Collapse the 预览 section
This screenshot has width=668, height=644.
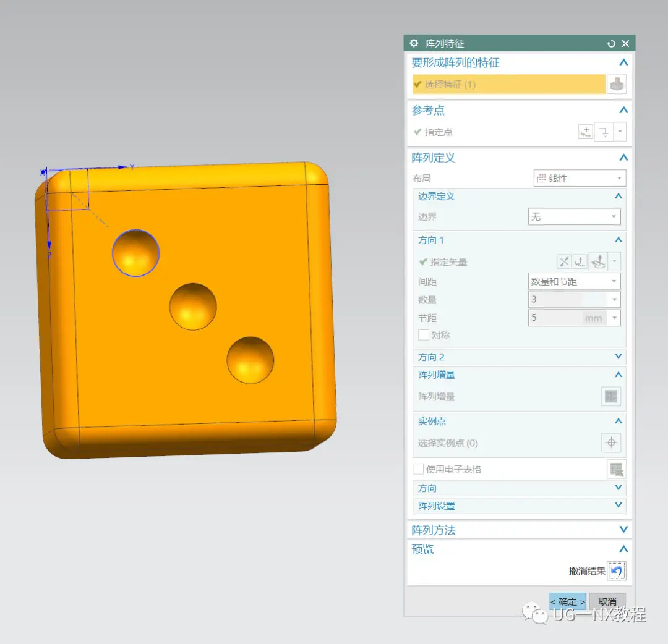pos(623,549)
